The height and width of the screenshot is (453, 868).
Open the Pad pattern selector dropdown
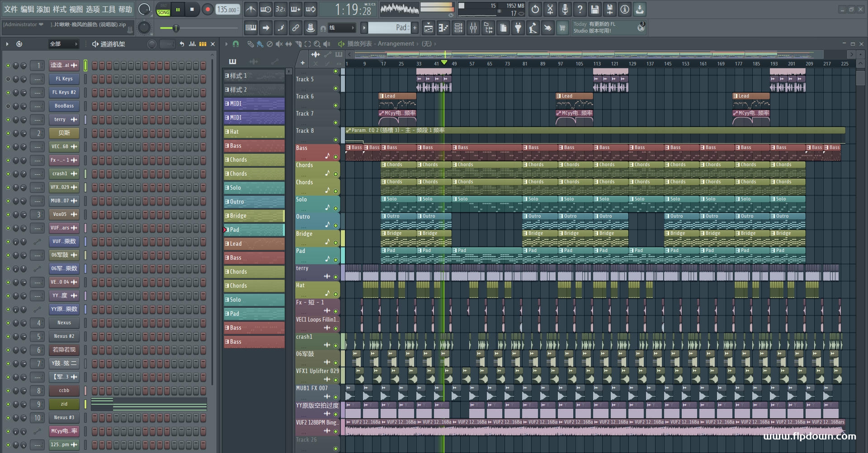pyautogui.click(x=389, y=28)
